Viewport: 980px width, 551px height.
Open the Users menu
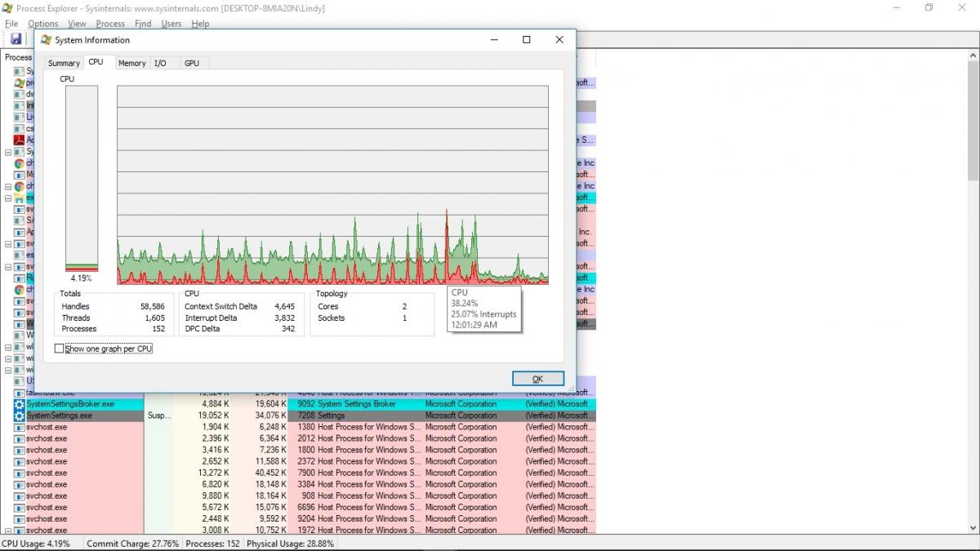coord(171,24)
